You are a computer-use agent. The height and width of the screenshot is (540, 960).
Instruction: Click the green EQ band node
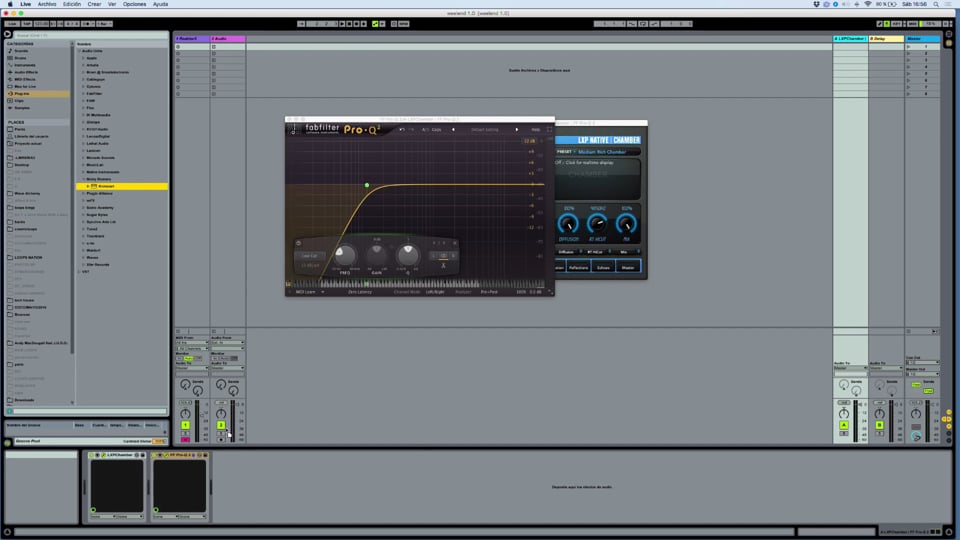coord(367,185)
